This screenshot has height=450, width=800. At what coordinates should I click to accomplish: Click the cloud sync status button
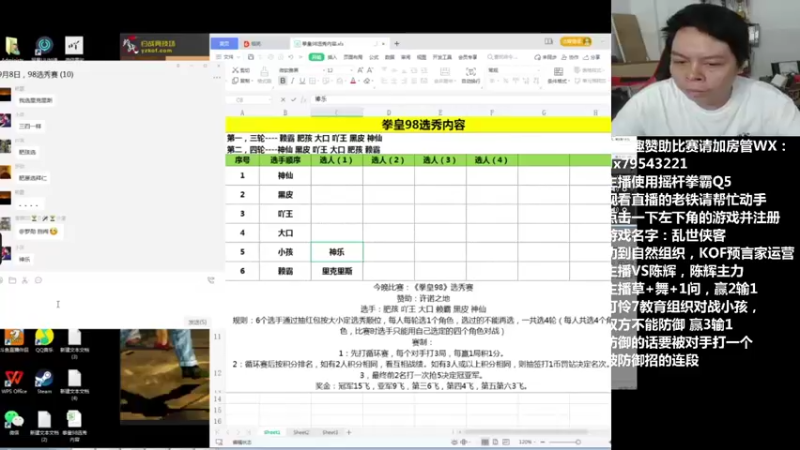tap(545, 57)
